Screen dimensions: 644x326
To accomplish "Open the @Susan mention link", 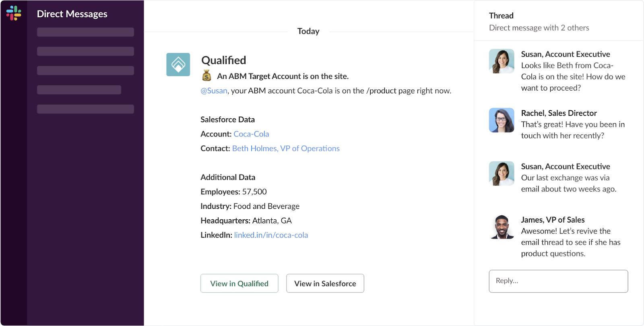I will point(214,91).
